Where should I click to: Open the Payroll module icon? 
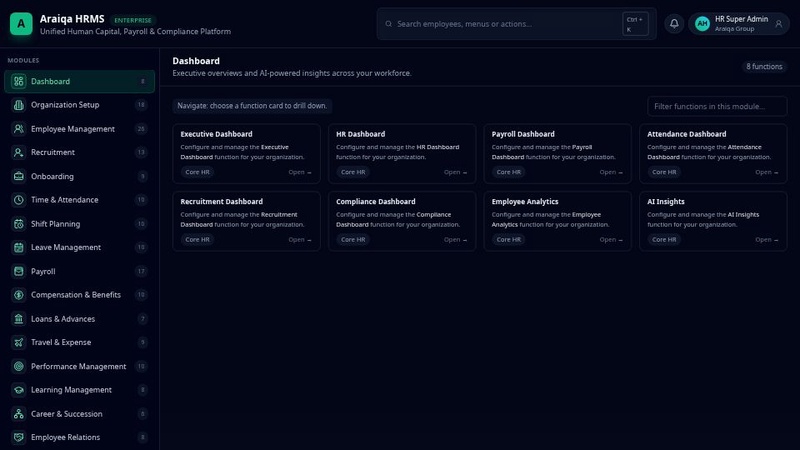[x=19, y=271]
